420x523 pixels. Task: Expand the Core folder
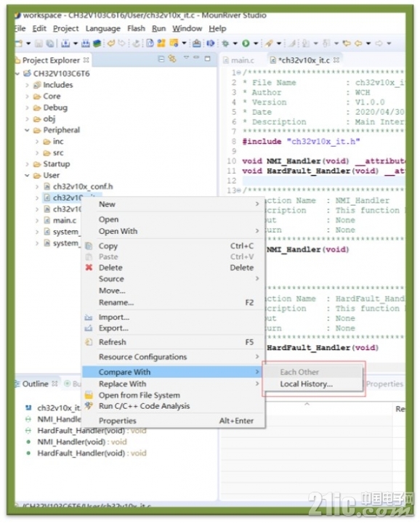pyautogui.click(x=27, y=97)
